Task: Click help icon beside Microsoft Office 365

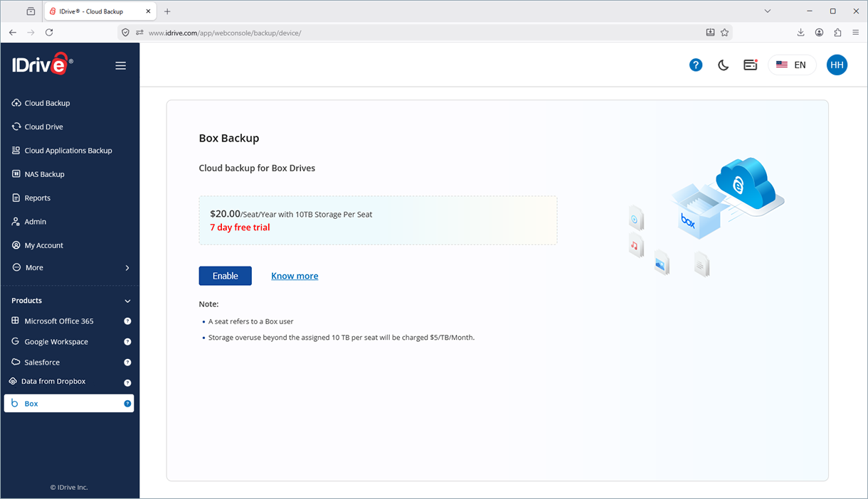Action: click(127, 321)
